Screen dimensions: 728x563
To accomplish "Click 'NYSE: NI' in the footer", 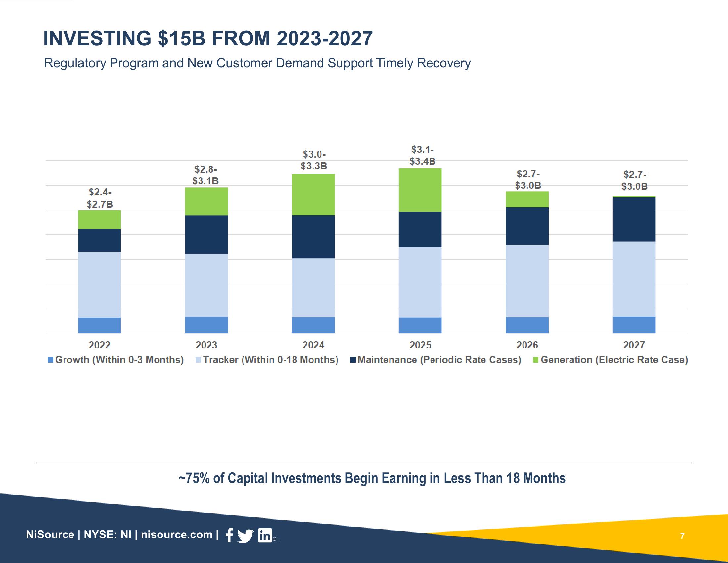I will 107,535.
